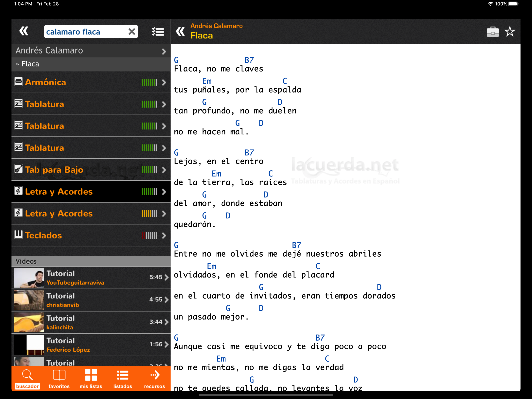Image resolution: width=532 pixels, height=399 pixels.
Task: Open the briefcase tools icon
Action: click(x=492, y=32)
